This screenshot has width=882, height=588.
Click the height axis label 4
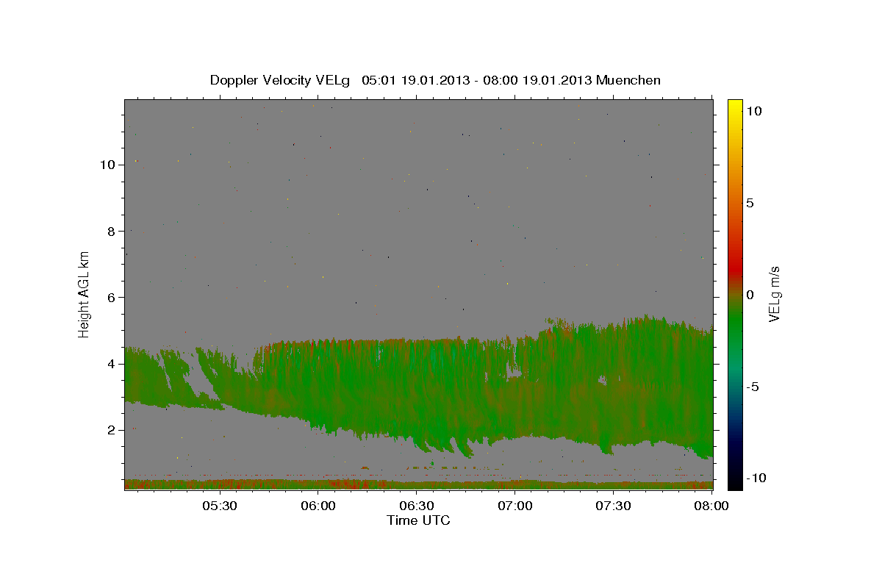click(x=112, y=363)
